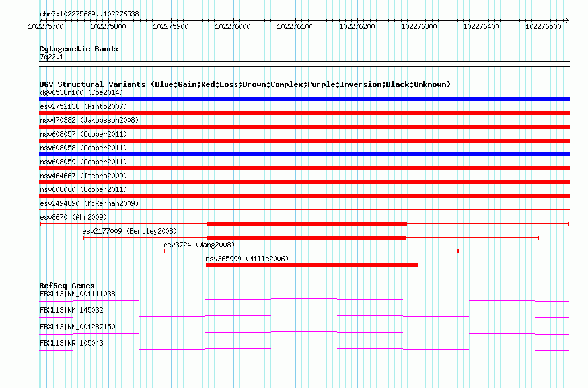The image size is (588, 388).
Task: Click the thin red line of esv3724
Action: point(311,251)
